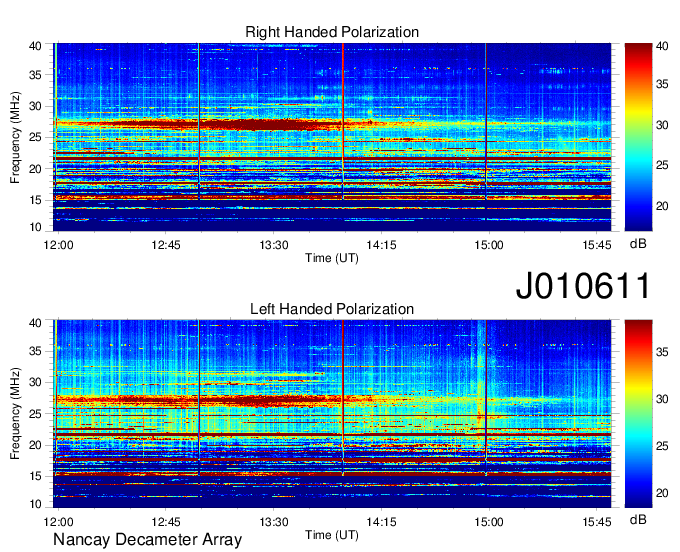The width and height of the screenshot is (680, 552).
Task: Click the 15 frequency tick of Left Handed plot
Action: click(35, 477)
